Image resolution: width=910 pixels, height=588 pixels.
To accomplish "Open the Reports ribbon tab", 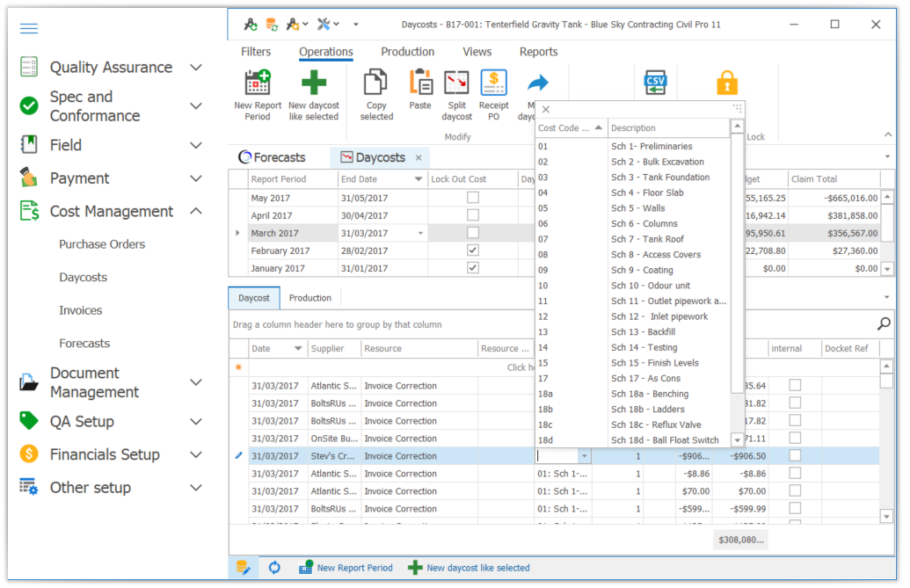I will [539, 52].
